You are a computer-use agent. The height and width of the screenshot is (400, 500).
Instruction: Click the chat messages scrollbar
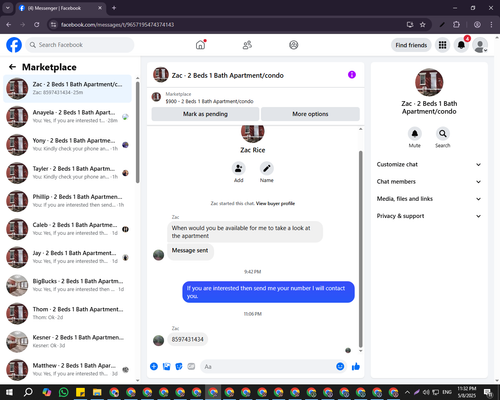(360, 249)
